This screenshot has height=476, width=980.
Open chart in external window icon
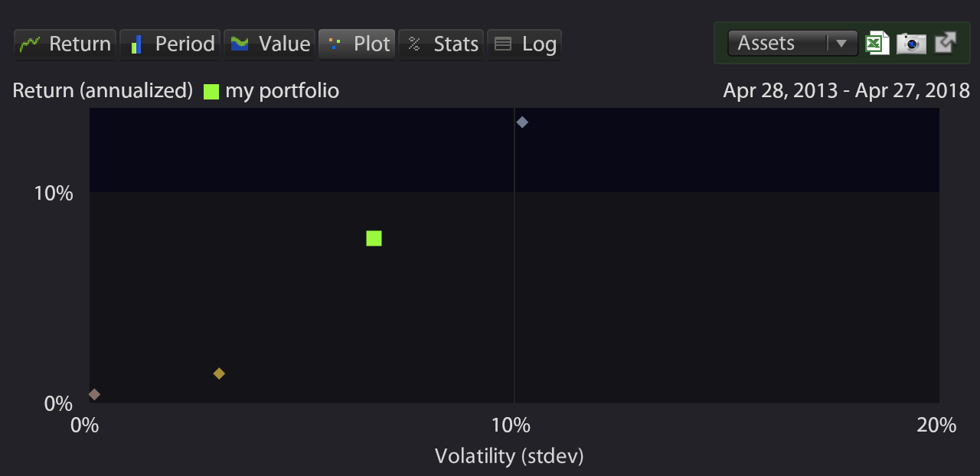946,42
